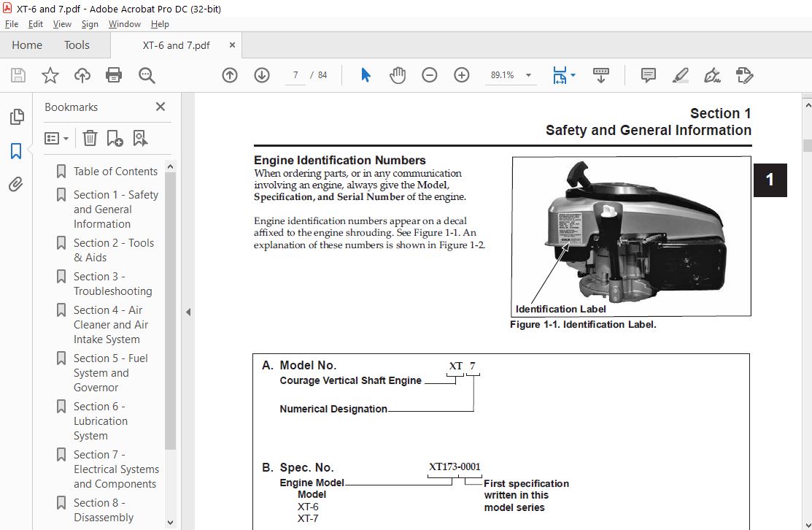Click bookmarks list scroll down arrow
Screen dimensions: 812x530
click(x=170, y=523)
